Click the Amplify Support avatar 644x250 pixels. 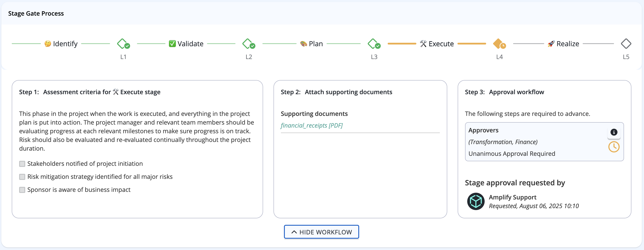click(x=476, y=201)
